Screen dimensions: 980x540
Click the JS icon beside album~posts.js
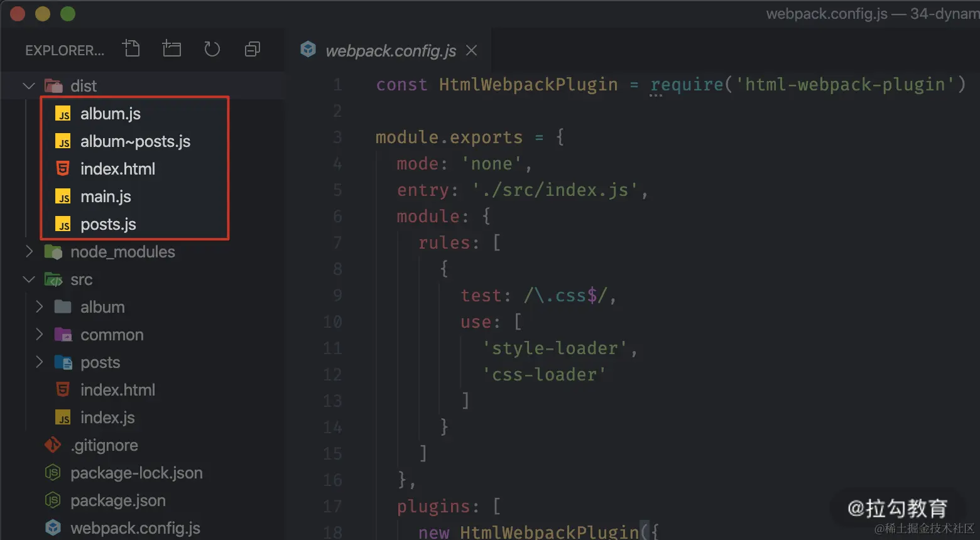(63, 141)
